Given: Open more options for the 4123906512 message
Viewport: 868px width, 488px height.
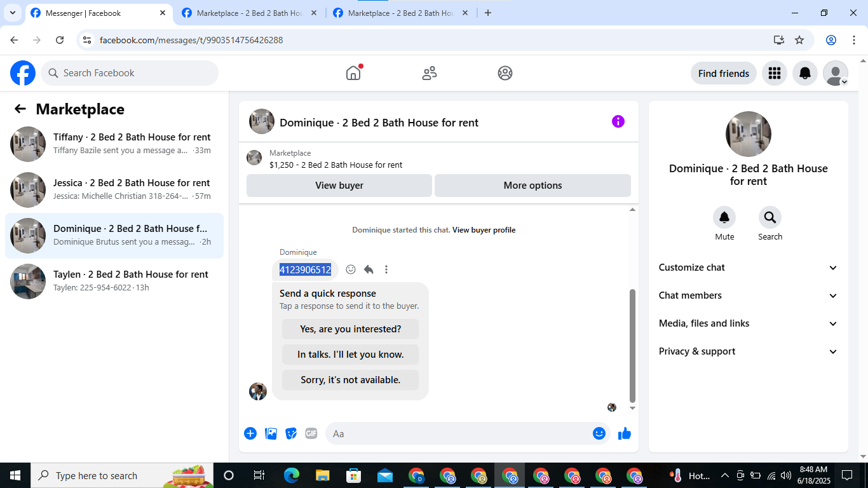Looking at the screenshot, I should (386, 269).
